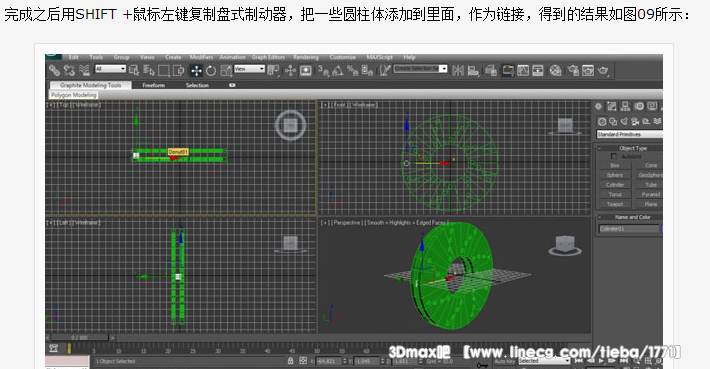Open the Material Editor icon
Screen dimensions: 710x369
point(556,70)
